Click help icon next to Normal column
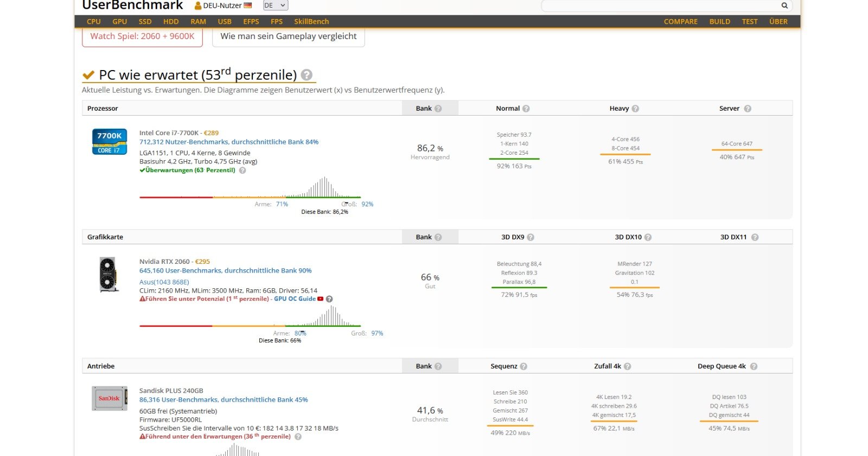The height and width of the screenshot is (456, 868). (526, 109)
